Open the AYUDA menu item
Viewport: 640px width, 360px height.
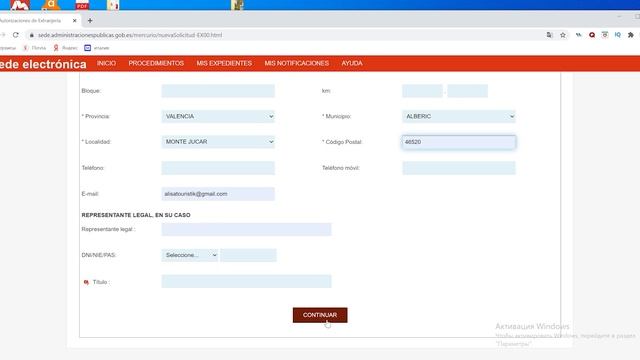(352, 63)
